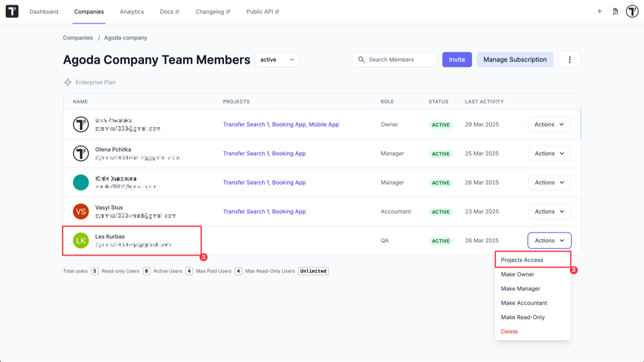Expand the Actions dropdown for Olena Pchilka

[549, 153]
